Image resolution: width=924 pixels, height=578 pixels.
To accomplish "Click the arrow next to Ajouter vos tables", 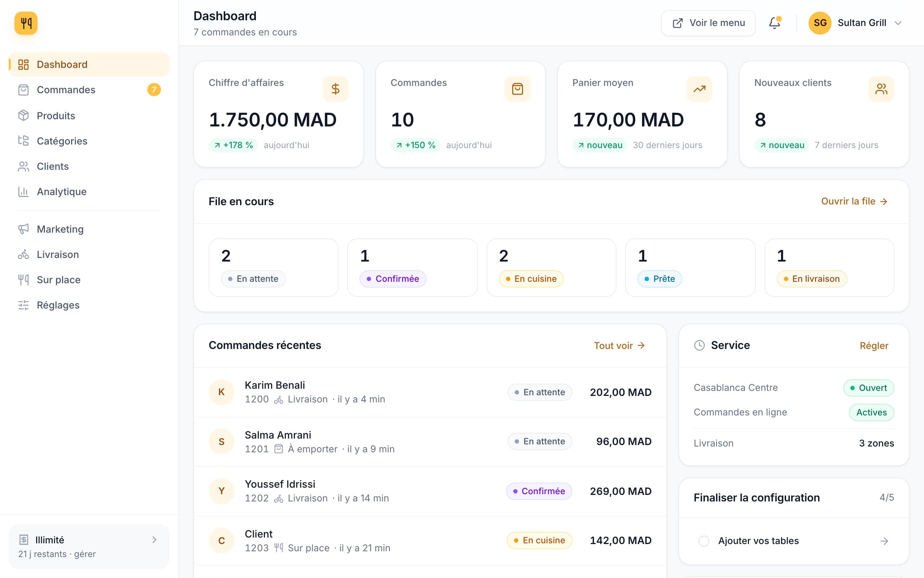I will coord(884,541).
